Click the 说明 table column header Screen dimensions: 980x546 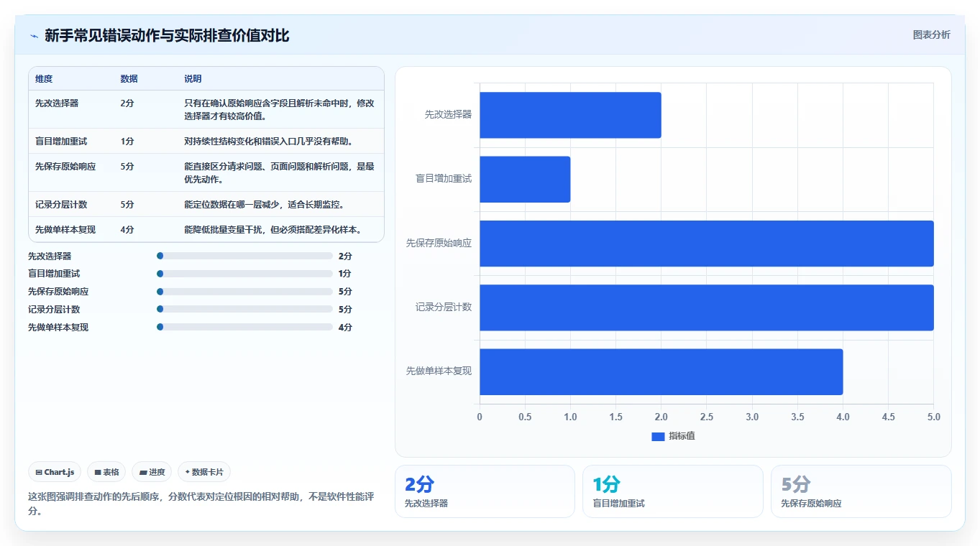click(x=193, y=79)
